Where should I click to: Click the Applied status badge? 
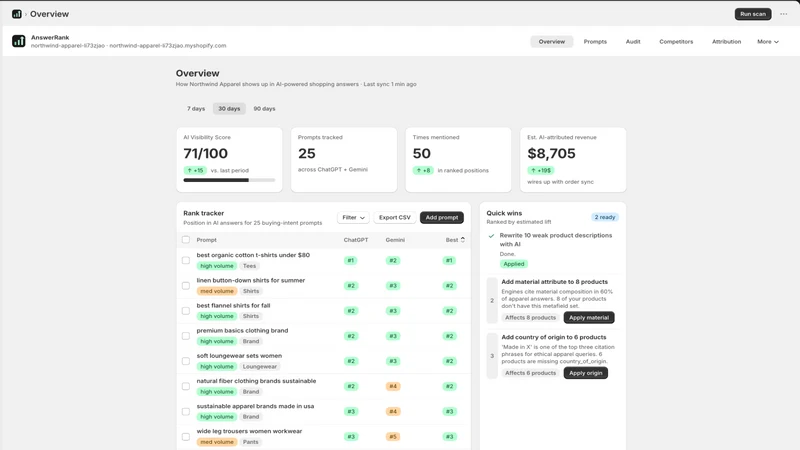pos(514,264)
